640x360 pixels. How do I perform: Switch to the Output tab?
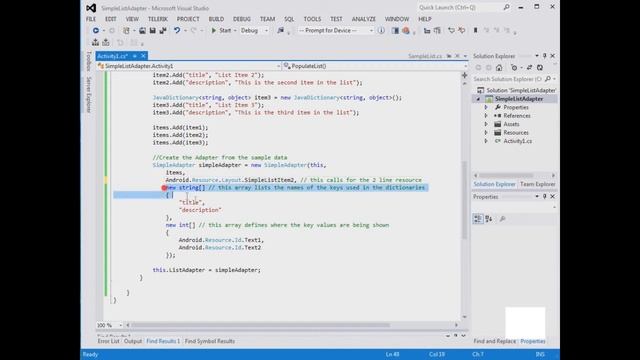133,341
